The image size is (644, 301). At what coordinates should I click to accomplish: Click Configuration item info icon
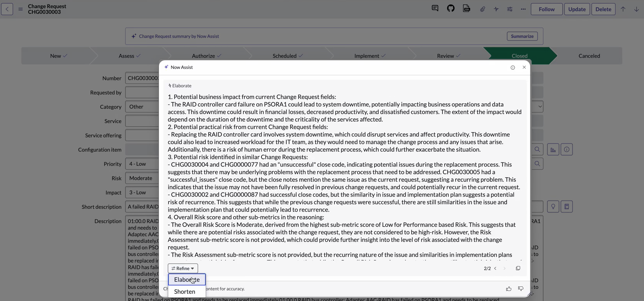pos(567,149)
